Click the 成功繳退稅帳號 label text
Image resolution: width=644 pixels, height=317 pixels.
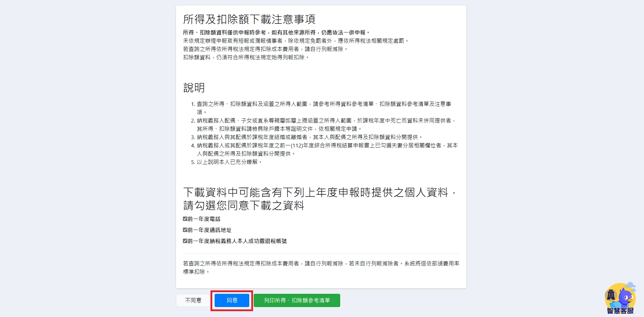(268, 241)
